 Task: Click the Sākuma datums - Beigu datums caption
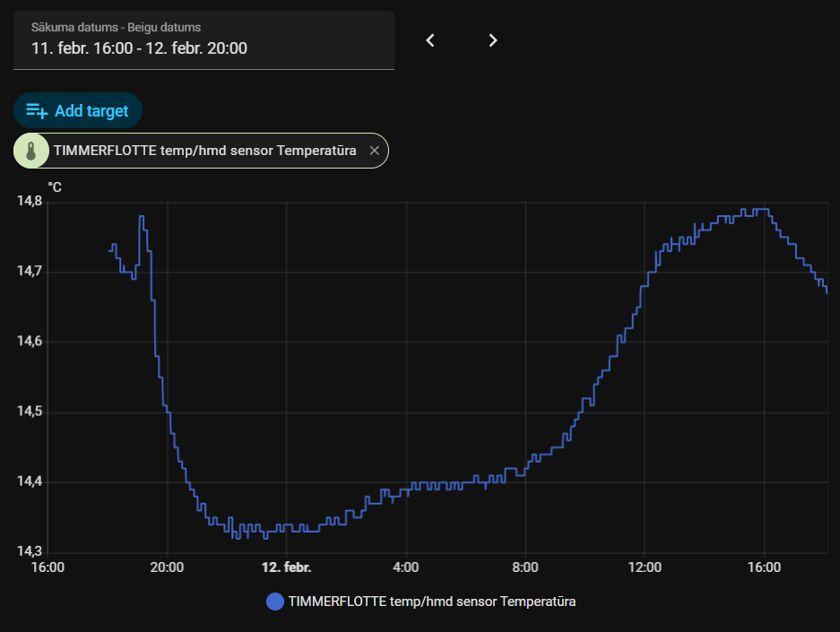pos(116,28)
